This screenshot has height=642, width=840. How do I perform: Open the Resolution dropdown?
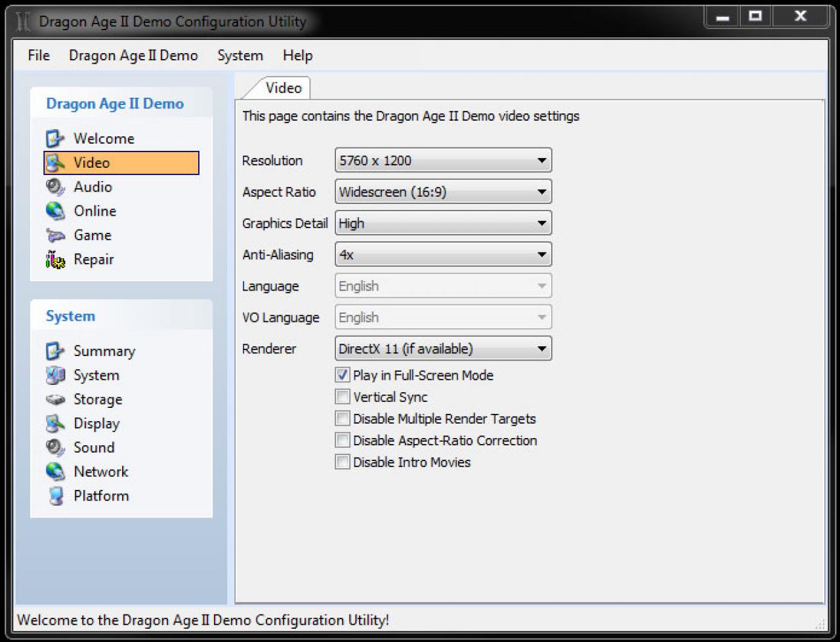pos(443,161)
